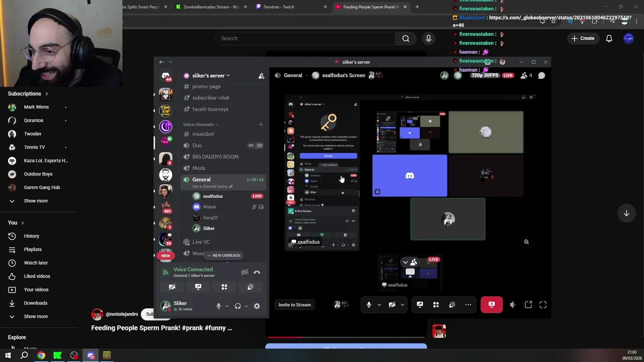Open Windows Start menu

[8, 355]
